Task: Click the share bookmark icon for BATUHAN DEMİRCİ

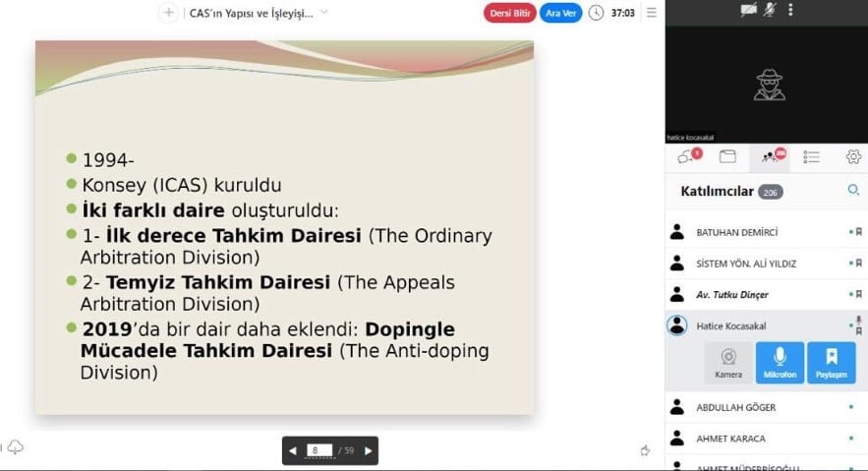Action: [858, 232]
